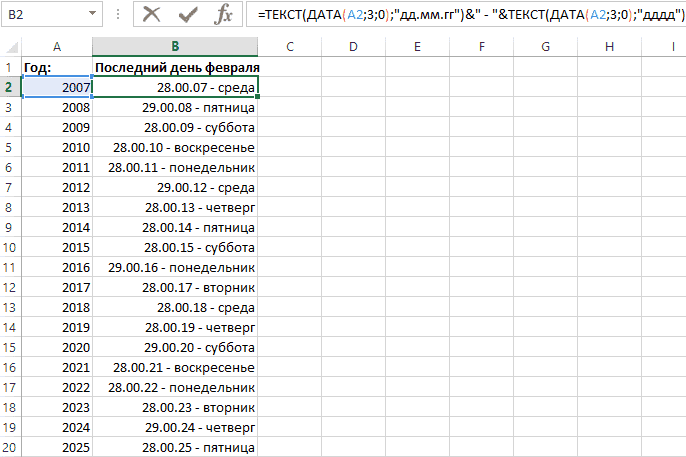Select column H header
686x457 pixels.
pyautogui.click(x=609, y=47)
